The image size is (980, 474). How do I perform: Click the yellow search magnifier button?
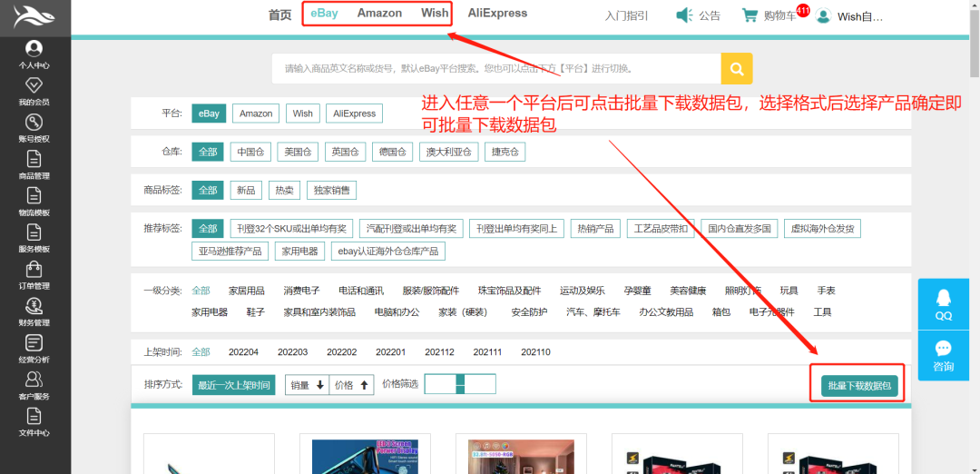[737, 68]
